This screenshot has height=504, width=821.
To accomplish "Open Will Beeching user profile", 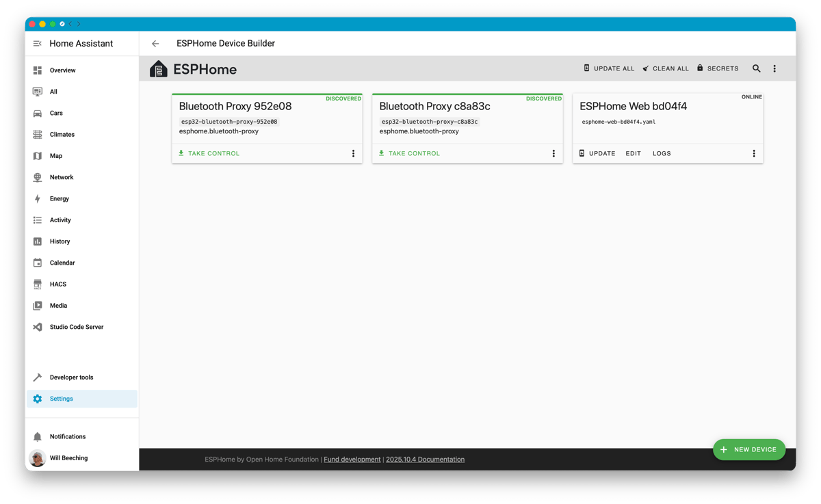I will 82,458.
